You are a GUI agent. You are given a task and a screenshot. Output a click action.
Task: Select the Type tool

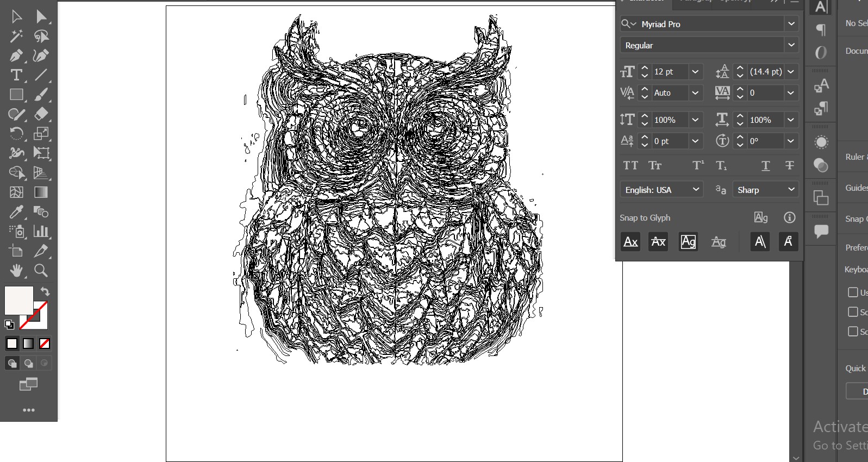16,75
